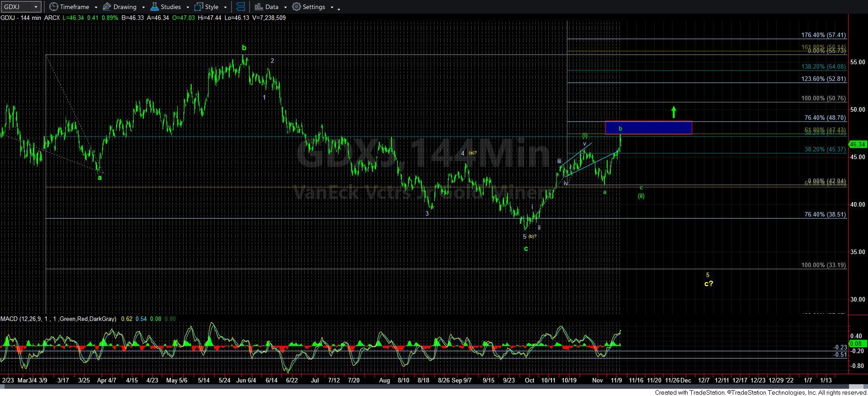Click the Data bar-chart icon
Screen dimensions: 868x396
coord(259,7)
